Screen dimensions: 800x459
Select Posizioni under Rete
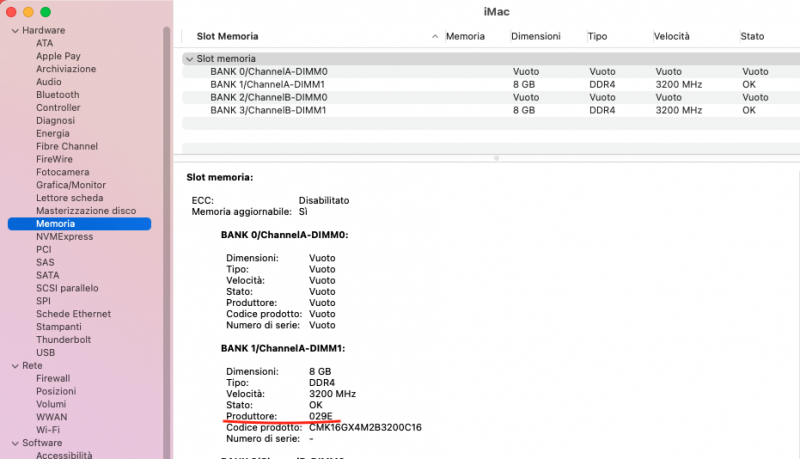pyautogui.click(x=56, y=391)
